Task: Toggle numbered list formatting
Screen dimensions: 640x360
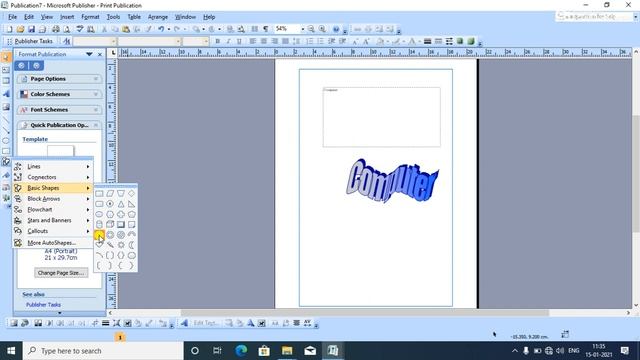Action: [x=310, y=41]
